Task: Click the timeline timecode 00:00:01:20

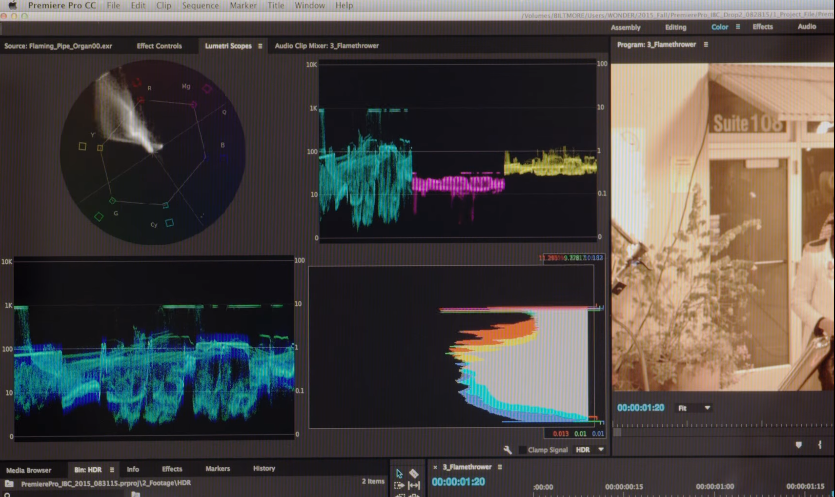Action: [x=458, y=482]
